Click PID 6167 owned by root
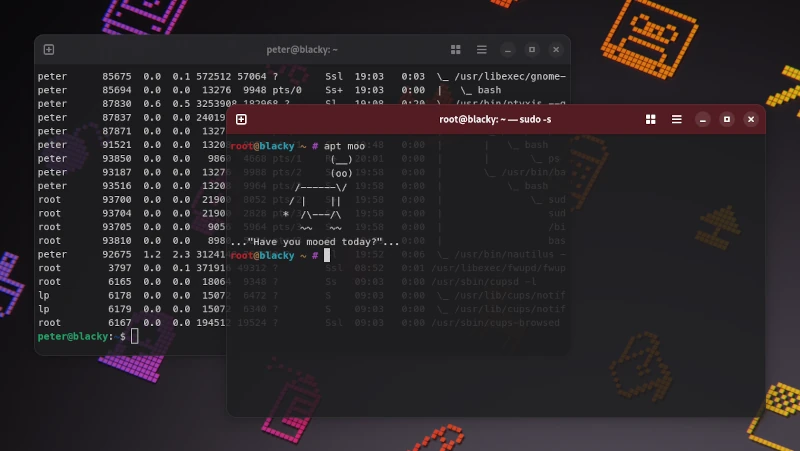 click(119, 323)
